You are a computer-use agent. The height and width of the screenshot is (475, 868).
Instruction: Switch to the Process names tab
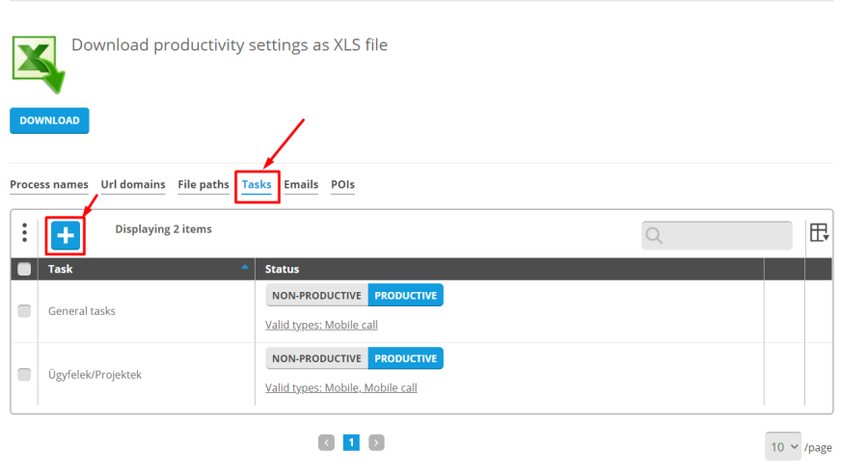pos(48,185)
